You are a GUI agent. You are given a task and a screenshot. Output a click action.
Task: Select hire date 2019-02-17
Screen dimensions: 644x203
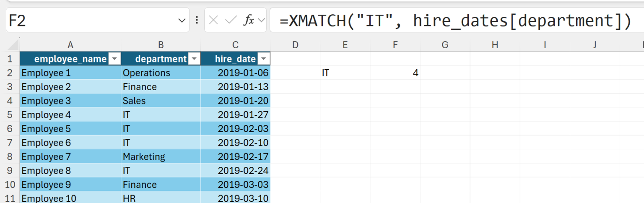click(x=236, y=156)
